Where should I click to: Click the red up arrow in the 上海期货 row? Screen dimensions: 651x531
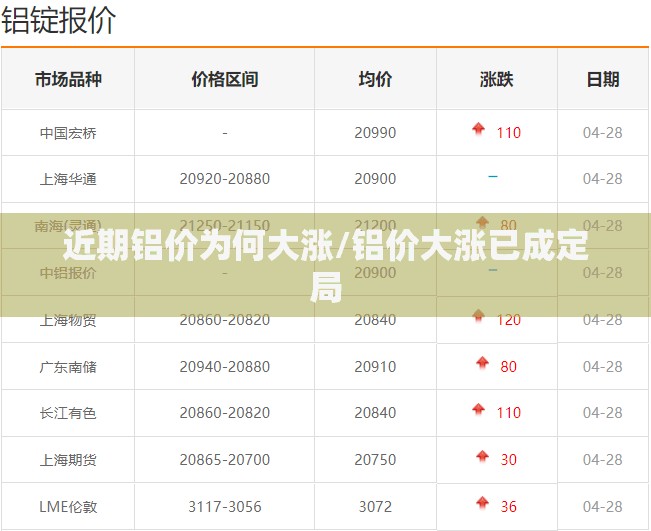tap(482, 456)
